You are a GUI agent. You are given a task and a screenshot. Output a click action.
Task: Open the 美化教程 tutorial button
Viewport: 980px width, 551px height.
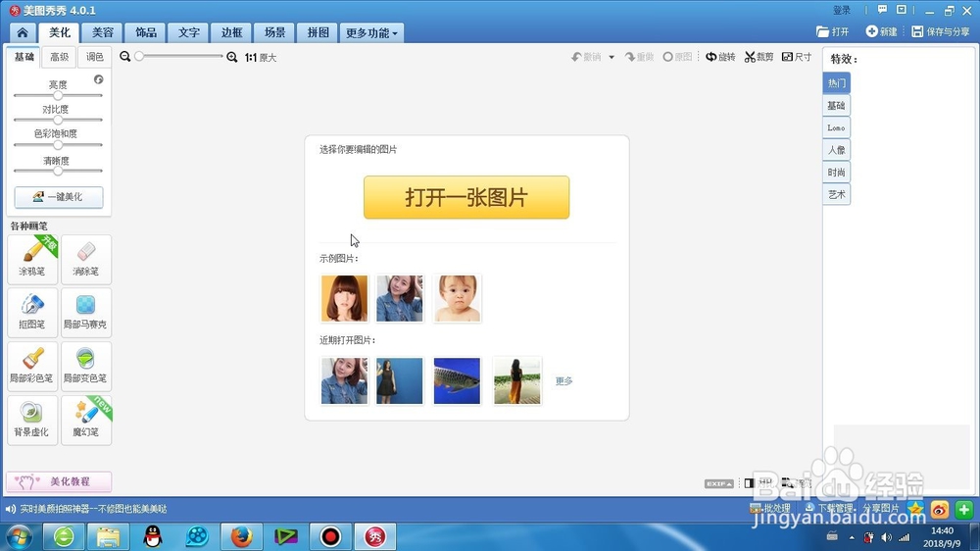click(x=59, y=481)
